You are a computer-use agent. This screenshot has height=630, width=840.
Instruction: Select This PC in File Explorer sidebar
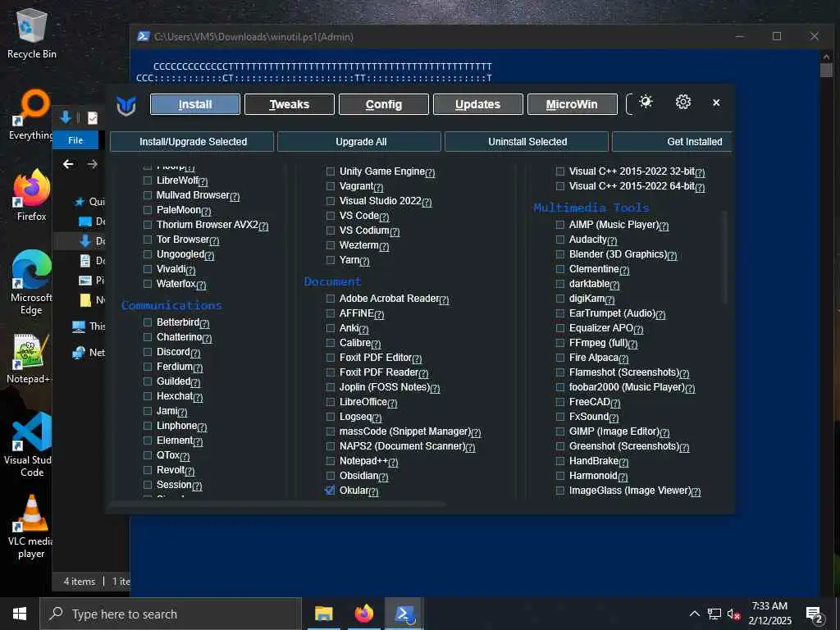click(x=89, y=326)
